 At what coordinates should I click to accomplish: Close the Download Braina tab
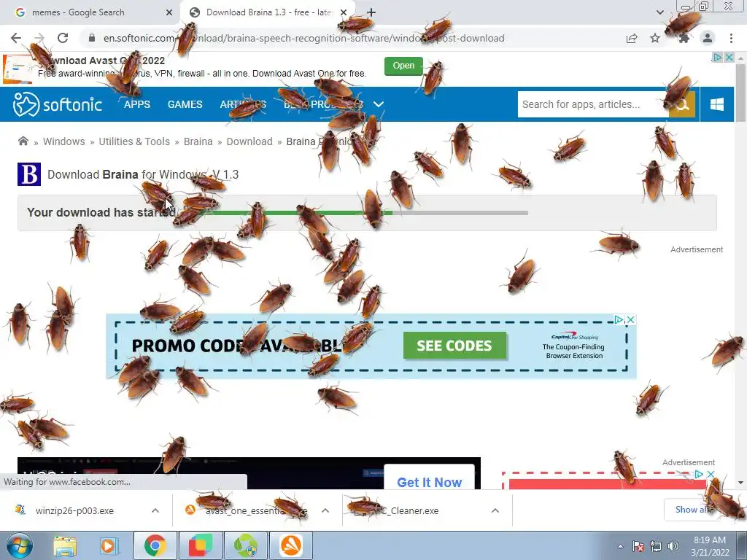(344, 12)
